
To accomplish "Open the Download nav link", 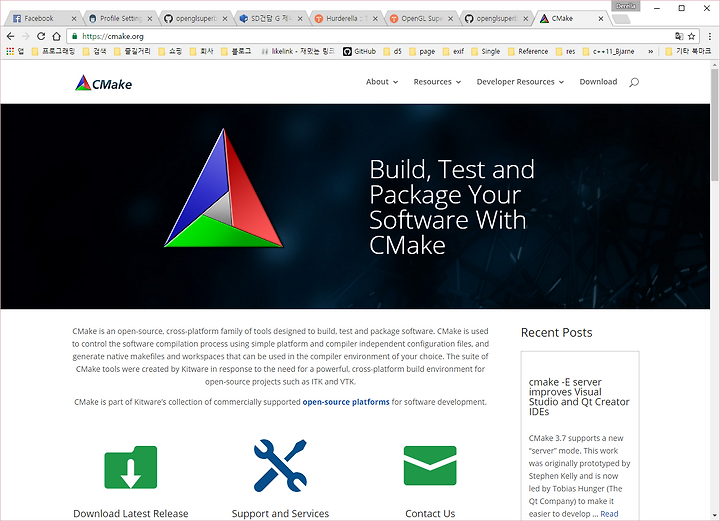I will [x=598, y=82].
